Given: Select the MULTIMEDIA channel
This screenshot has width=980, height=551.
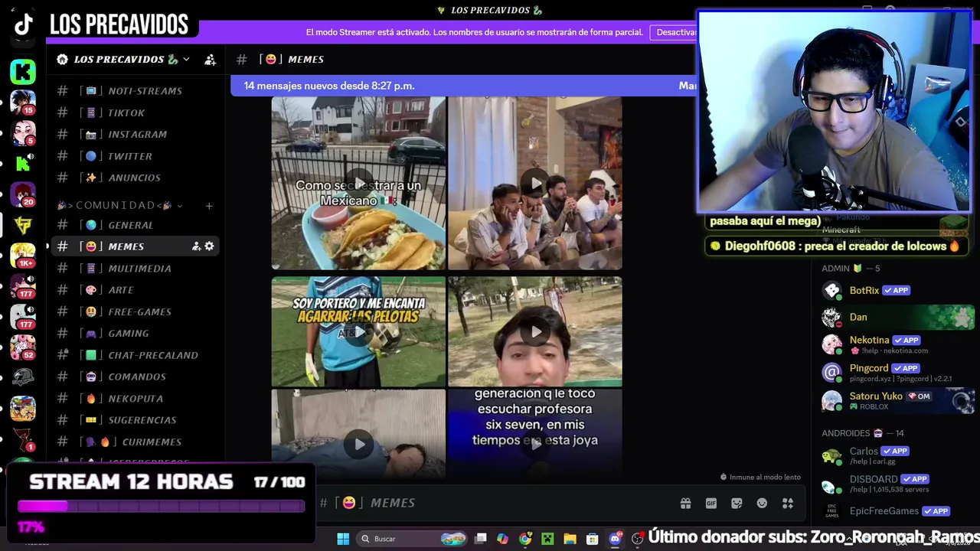Looking at the screenshot, I should [x=136, y=269].
